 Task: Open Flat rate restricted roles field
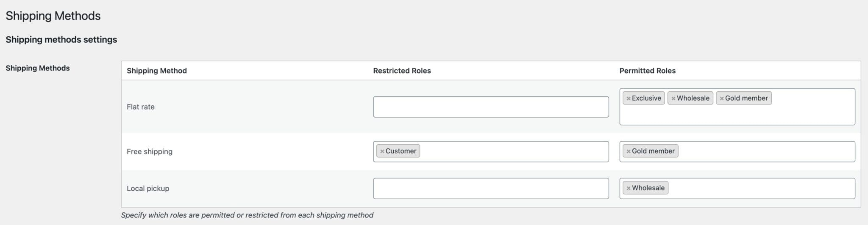[491, 107]
